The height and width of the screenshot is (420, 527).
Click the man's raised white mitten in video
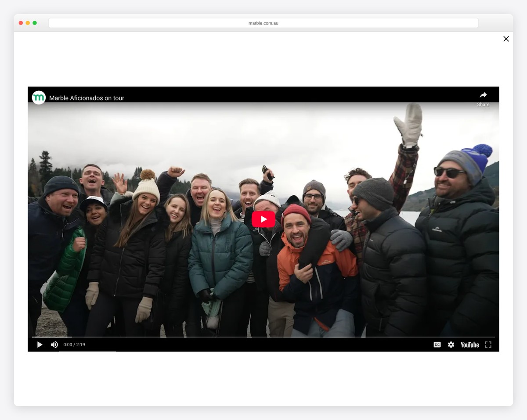pos(408,124)
